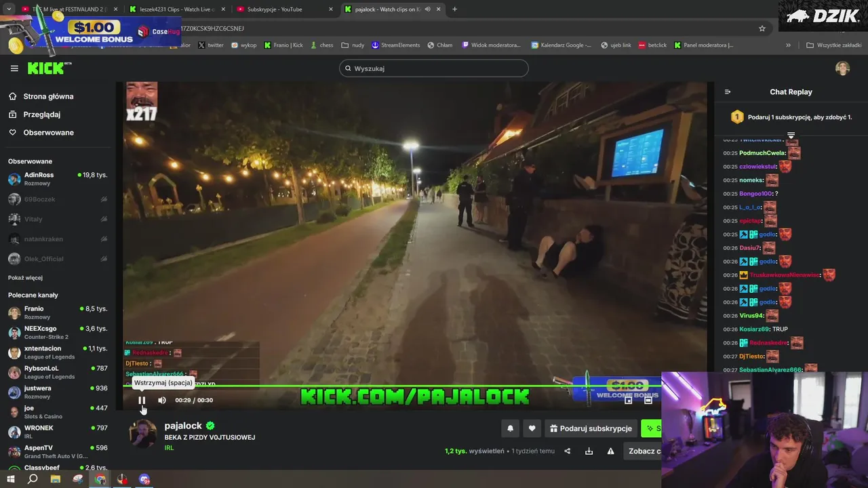Open pajalock streamer avatar
Viewport: 868px width, 488px height.
tap(143, 434)
